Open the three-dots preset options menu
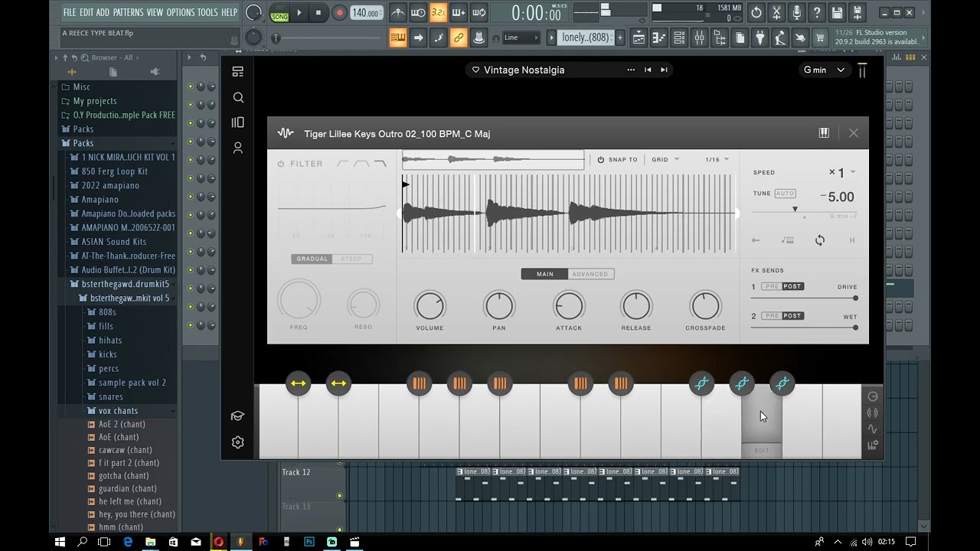 631,70
